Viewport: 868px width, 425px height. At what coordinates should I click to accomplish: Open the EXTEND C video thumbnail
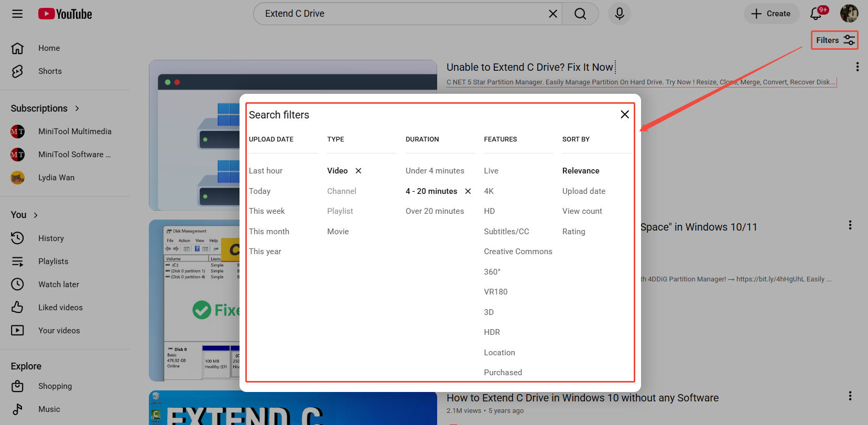tap(293, 408)
